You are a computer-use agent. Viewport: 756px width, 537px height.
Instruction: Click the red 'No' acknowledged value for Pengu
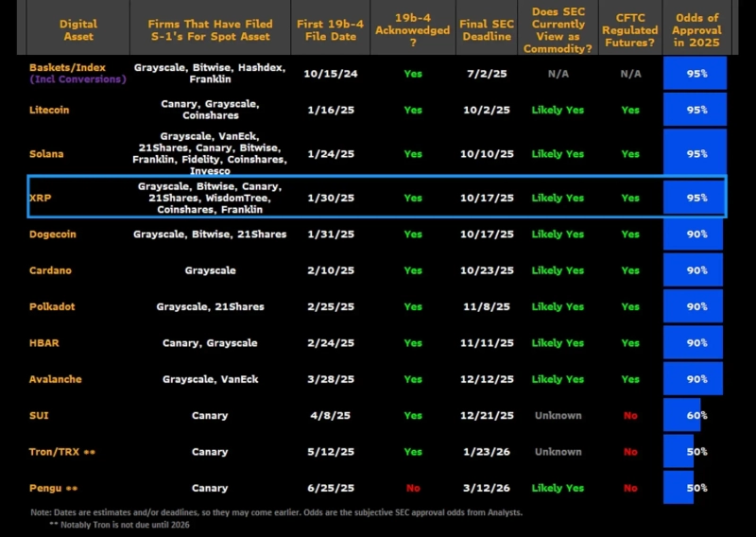coord(413,488)
